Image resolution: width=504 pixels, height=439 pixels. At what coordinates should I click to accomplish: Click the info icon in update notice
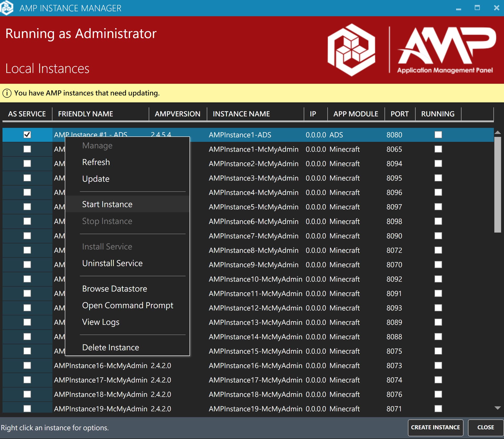(7, 93)
